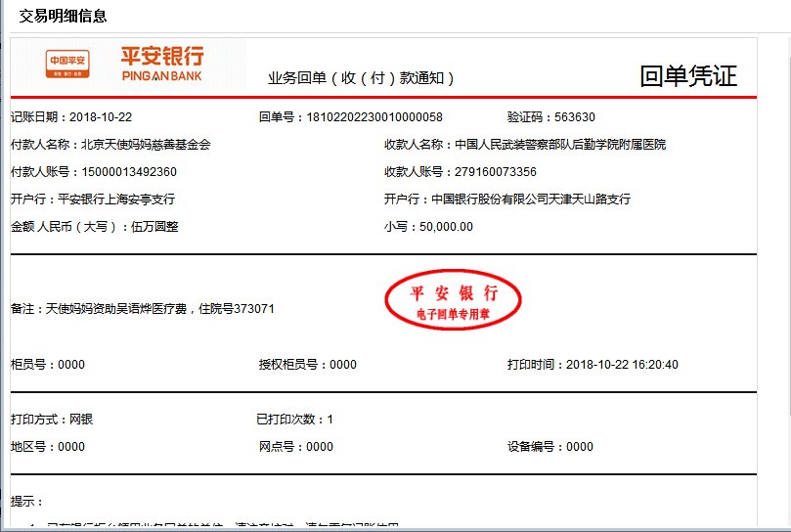Select 地区号 0000
The width and height of the screenshot is (791, 532).
coord(47,447)
